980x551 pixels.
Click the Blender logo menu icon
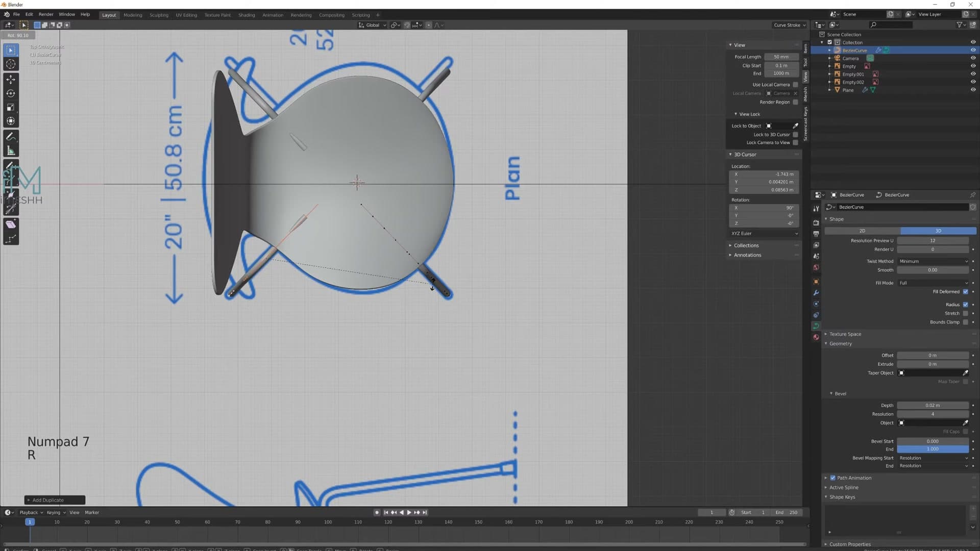(x=7, y=15)
